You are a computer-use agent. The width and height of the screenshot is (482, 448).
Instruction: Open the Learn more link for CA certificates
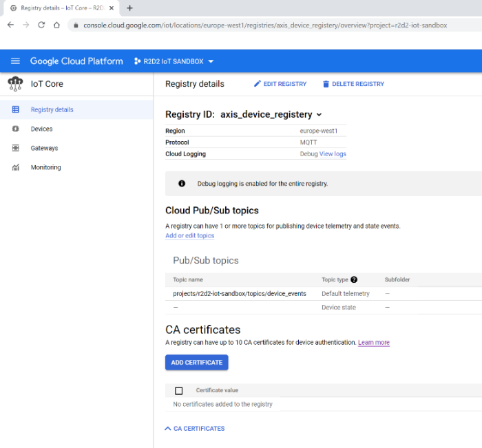pyautogui.click(x=373, y=342)
